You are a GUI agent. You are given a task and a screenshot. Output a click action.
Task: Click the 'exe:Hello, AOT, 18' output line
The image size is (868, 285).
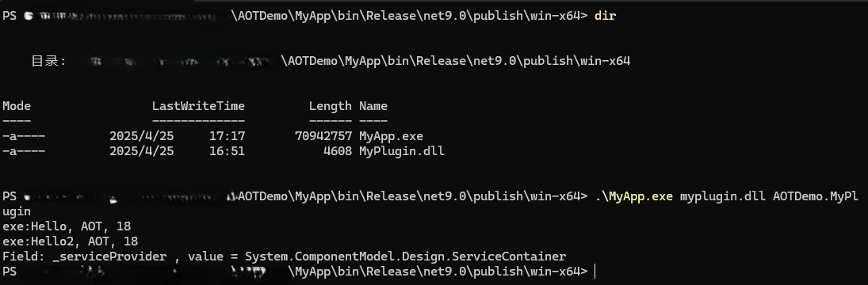point(67,226)
